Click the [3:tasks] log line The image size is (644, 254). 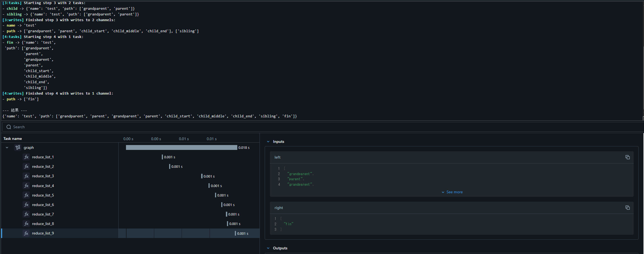point(44,3)
